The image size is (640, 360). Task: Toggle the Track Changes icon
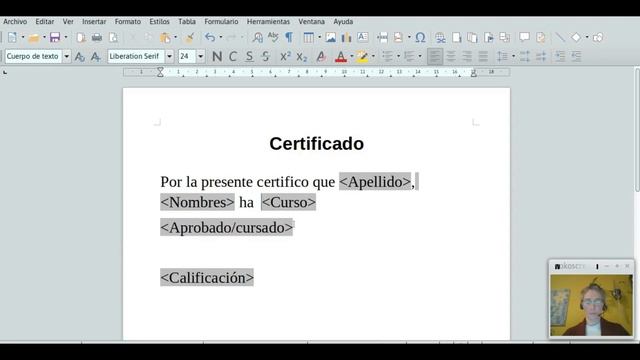click(540, 38)
